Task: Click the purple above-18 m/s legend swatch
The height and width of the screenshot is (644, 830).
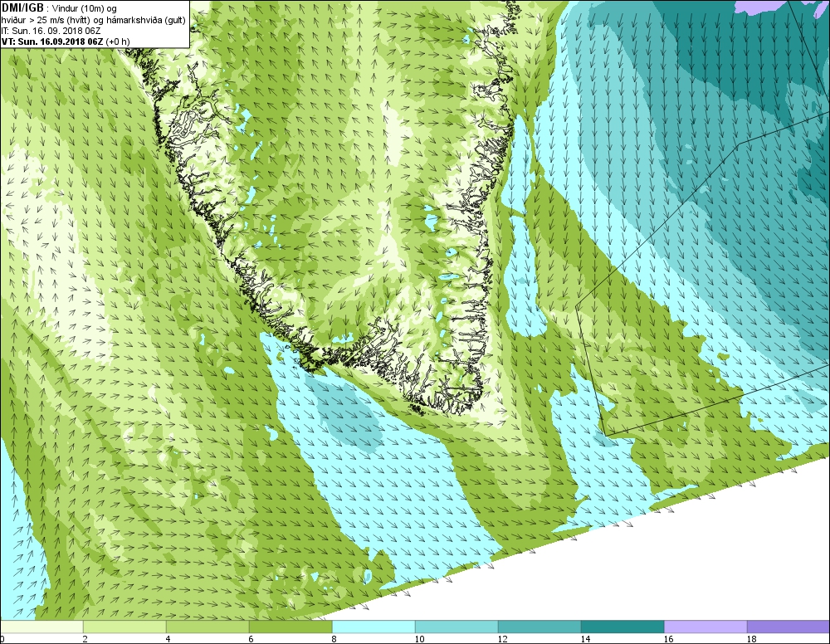Action: click(x=788, y=627)
